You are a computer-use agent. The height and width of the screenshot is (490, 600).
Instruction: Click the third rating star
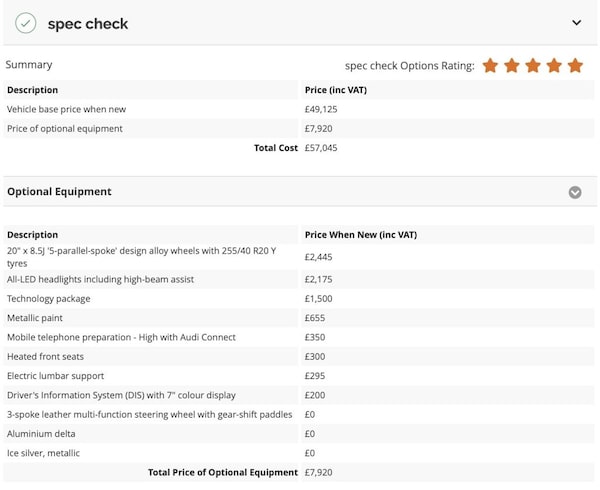(x=532, y=66)
